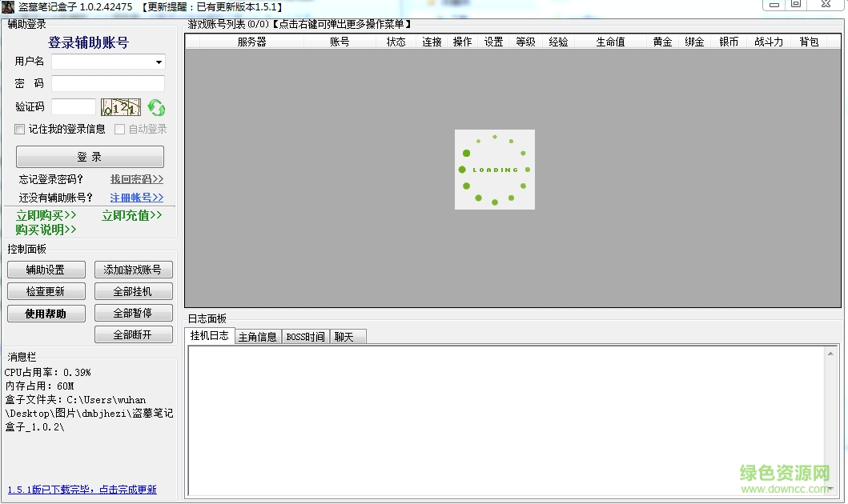Click 添加游戏账号 to add game account
The image size is (848, 504).
click(133, 270)
